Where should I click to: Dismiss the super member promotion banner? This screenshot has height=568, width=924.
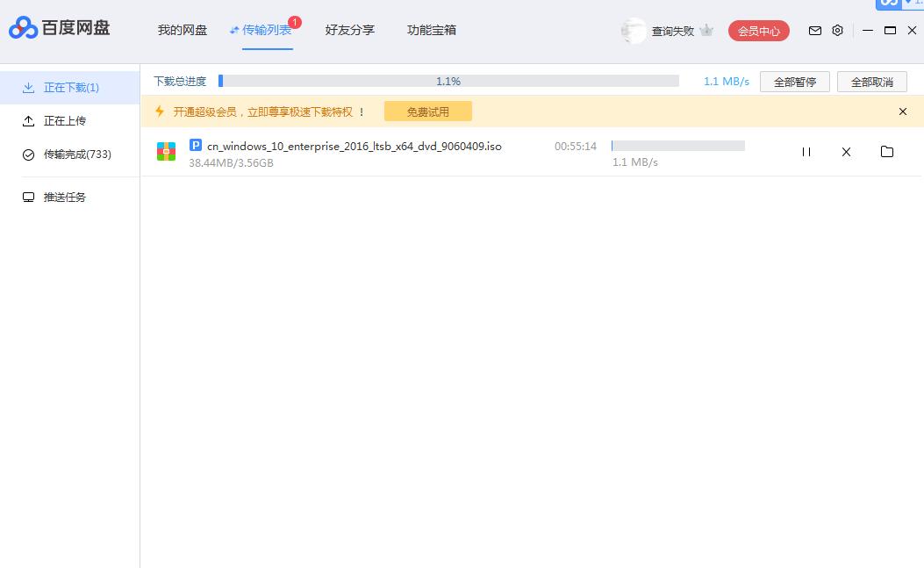[902, 111]
